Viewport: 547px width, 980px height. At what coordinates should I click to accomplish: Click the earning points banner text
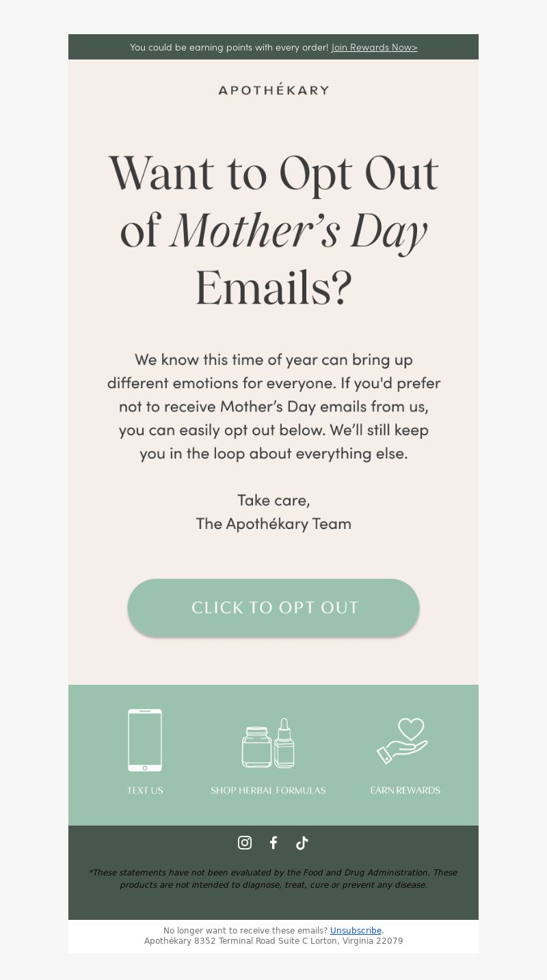(229, 47)
